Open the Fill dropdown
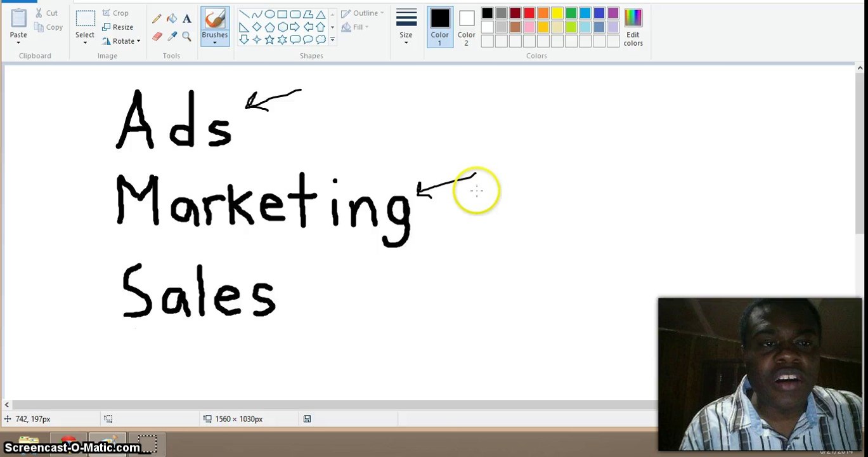The width and height of the screenshot is (868, 457). 355,27
